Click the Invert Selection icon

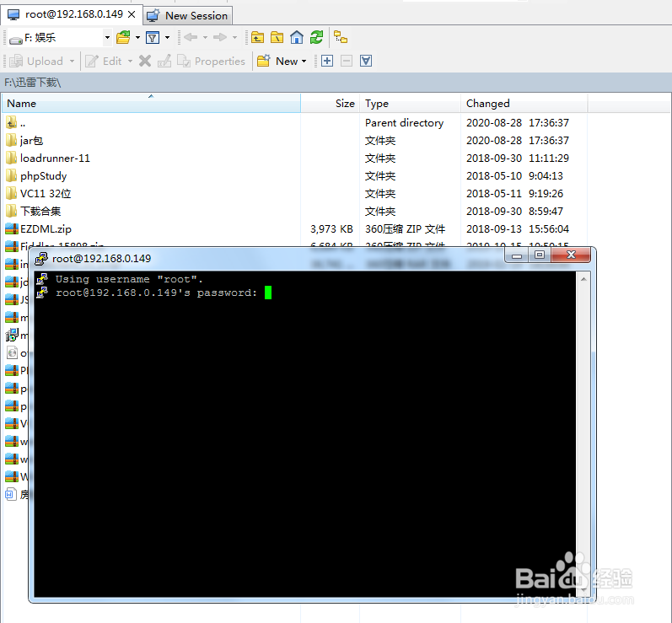pyautogui.click(x=366, y=62)
